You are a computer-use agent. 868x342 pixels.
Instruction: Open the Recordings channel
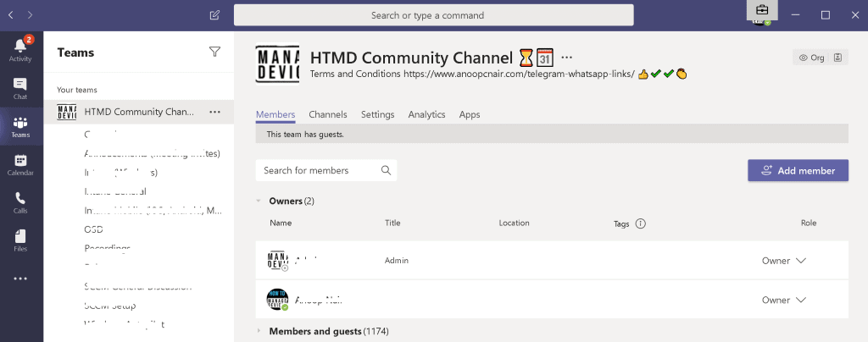(108, 248)
